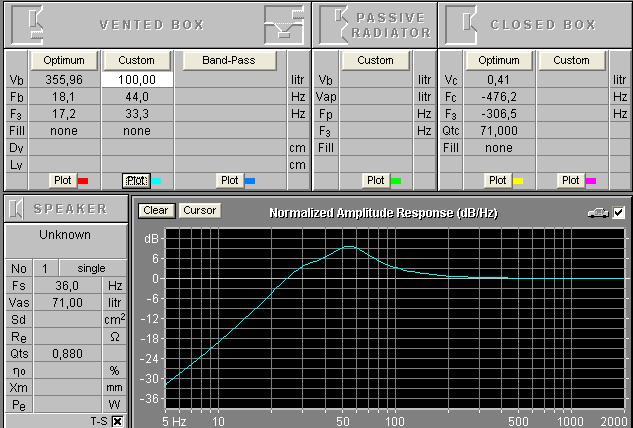
Task: Click the small icon beside the graph checkbox
Action: 600,212
